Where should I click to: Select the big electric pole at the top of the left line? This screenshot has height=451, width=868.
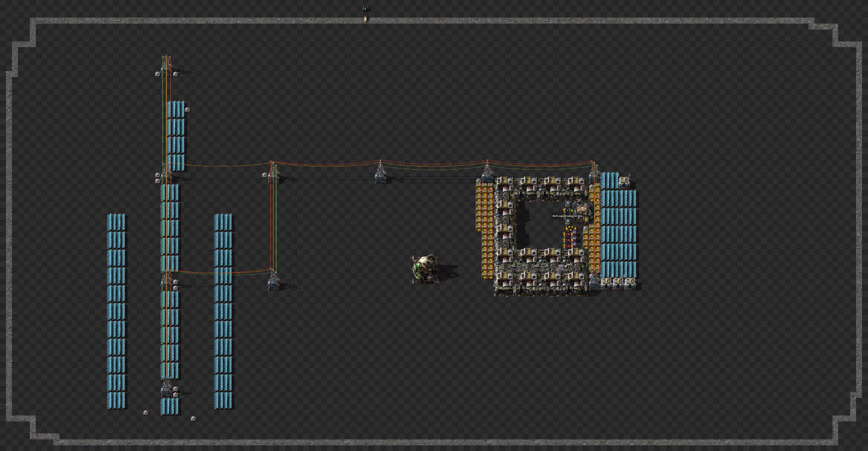pos(167,66)
